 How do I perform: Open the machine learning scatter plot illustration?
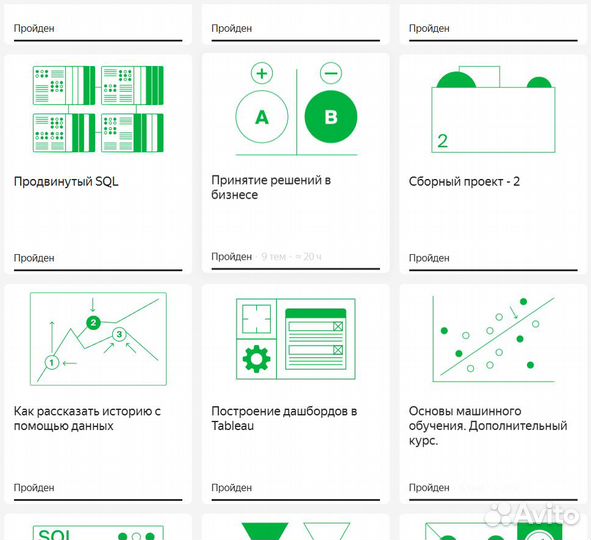tap(493, 339)
